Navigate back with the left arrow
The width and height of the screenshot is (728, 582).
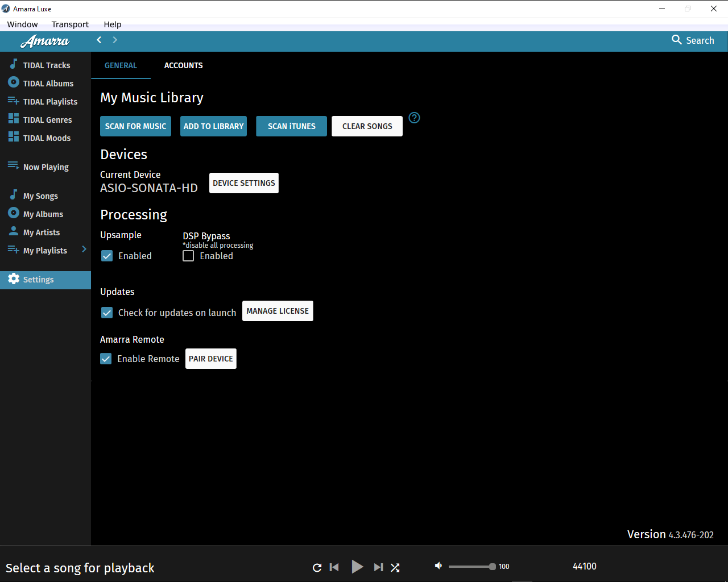99,40
